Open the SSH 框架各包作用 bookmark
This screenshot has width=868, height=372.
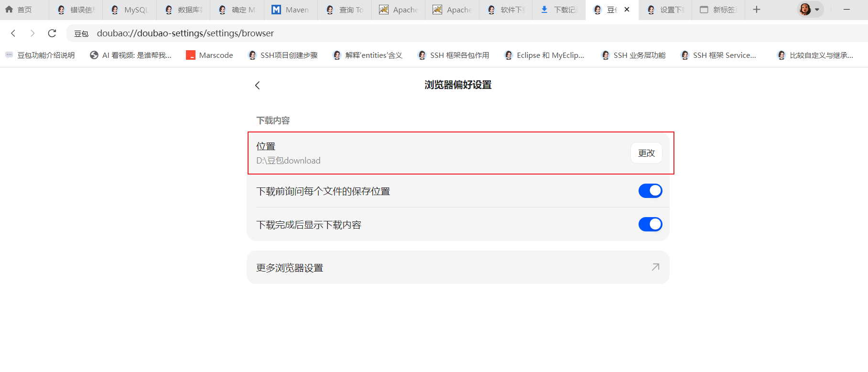coord(453,55)
